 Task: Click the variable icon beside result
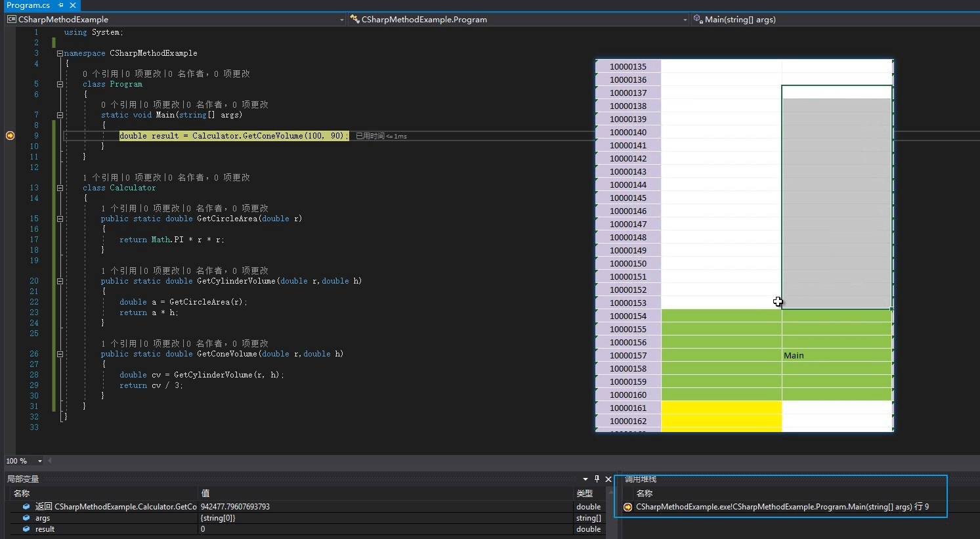(x=26, y=529)
